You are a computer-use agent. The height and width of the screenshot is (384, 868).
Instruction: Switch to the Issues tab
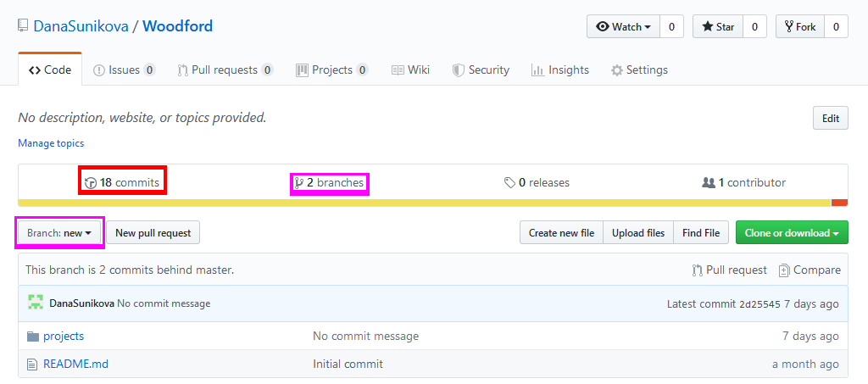124,70
